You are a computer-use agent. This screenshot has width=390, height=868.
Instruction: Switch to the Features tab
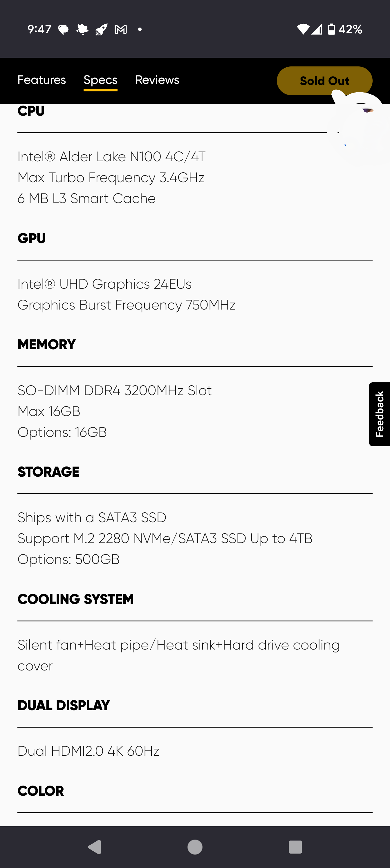(x=41, y=80)
